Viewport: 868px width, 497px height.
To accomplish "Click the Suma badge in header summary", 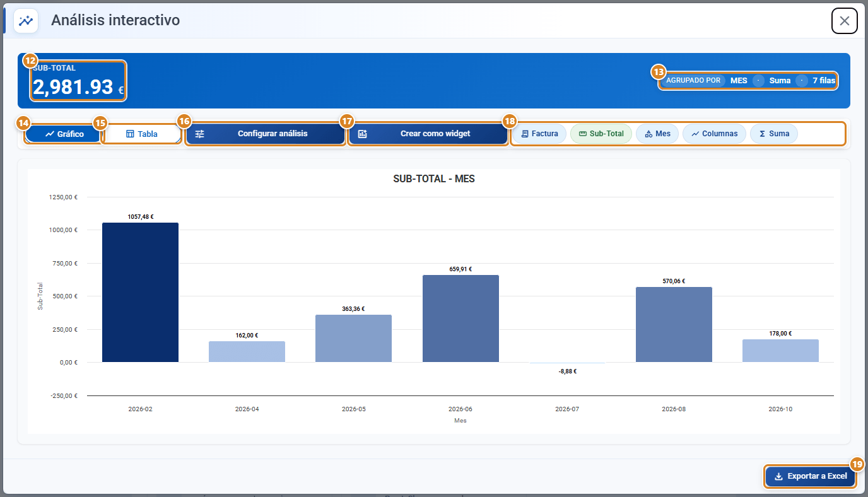I will click(x=780, y=81).
